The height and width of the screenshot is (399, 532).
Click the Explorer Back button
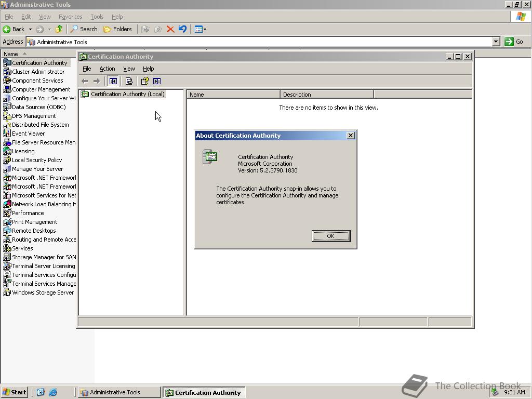coord(14,29)
